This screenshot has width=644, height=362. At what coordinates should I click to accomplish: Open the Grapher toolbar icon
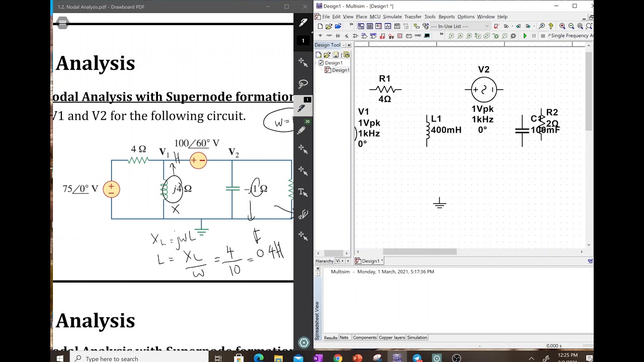tap(387, 26)
